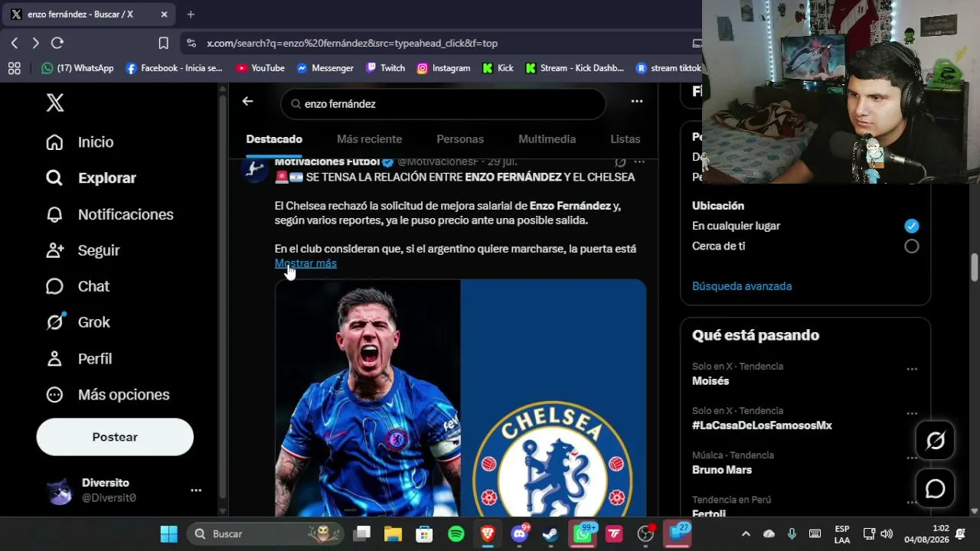Open a new browser tab
Image resolution: width=980 pixels, height=551 pixels.
tap(191, 14)
